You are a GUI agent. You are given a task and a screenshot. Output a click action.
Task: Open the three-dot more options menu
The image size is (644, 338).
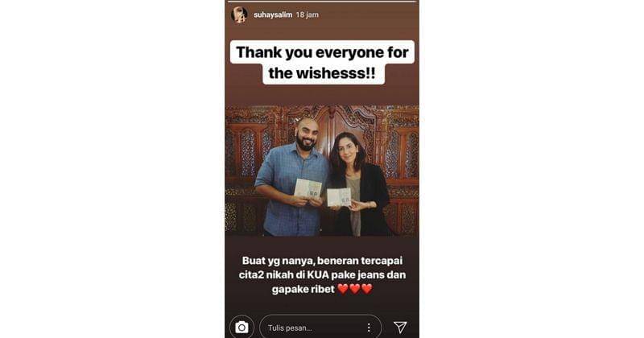tap(369, 328)
